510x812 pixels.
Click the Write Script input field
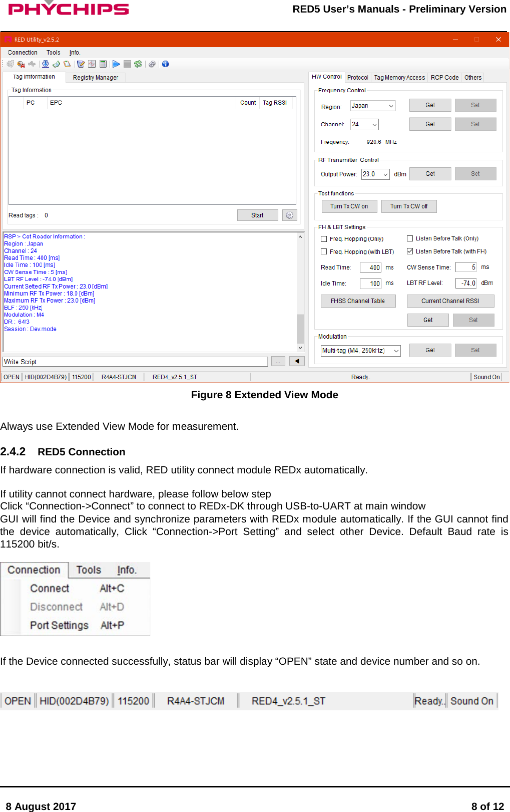(135, 362)
